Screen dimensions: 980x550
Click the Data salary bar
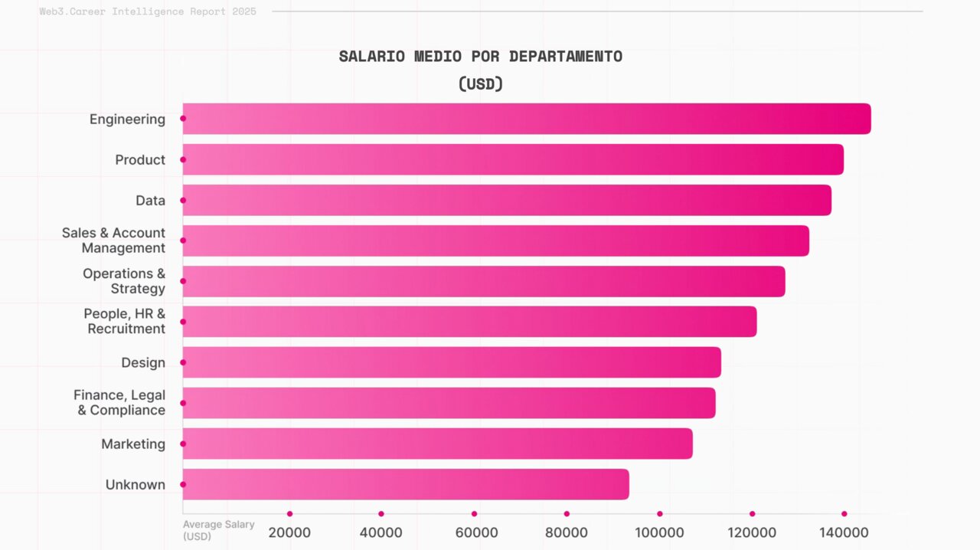tap(507, 200)
